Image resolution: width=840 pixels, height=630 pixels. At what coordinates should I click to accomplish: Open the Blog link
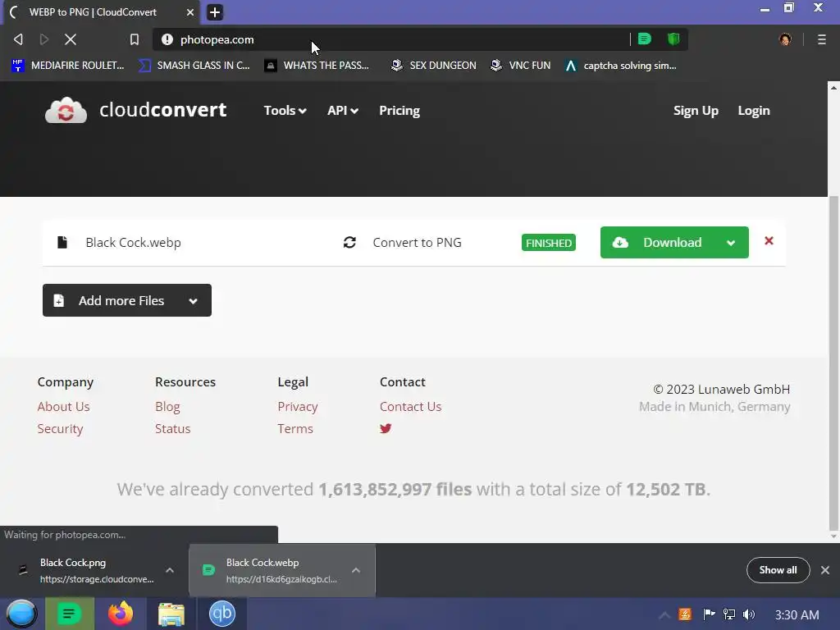pos(167,407)
